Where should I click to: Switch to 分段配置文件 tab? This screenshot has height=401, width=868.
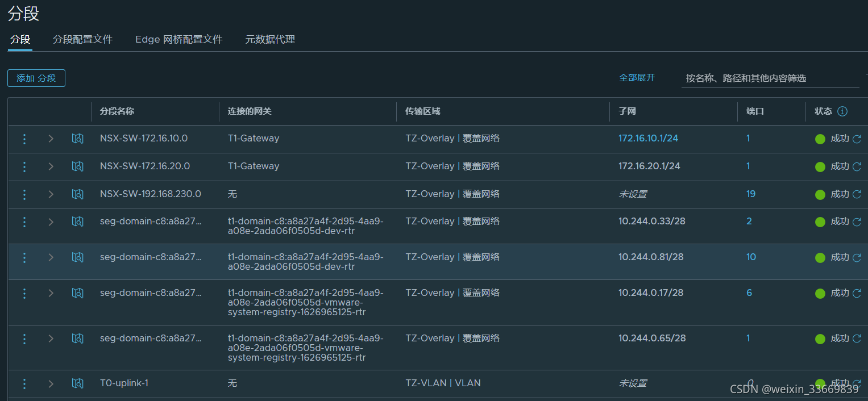pos(82,40)
